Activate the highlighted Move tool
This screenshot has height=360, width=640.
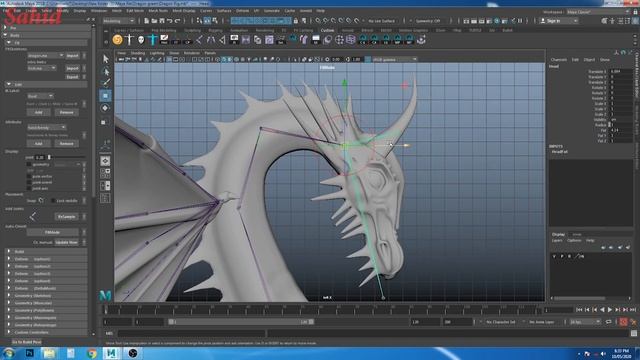[x=105, y=96]
